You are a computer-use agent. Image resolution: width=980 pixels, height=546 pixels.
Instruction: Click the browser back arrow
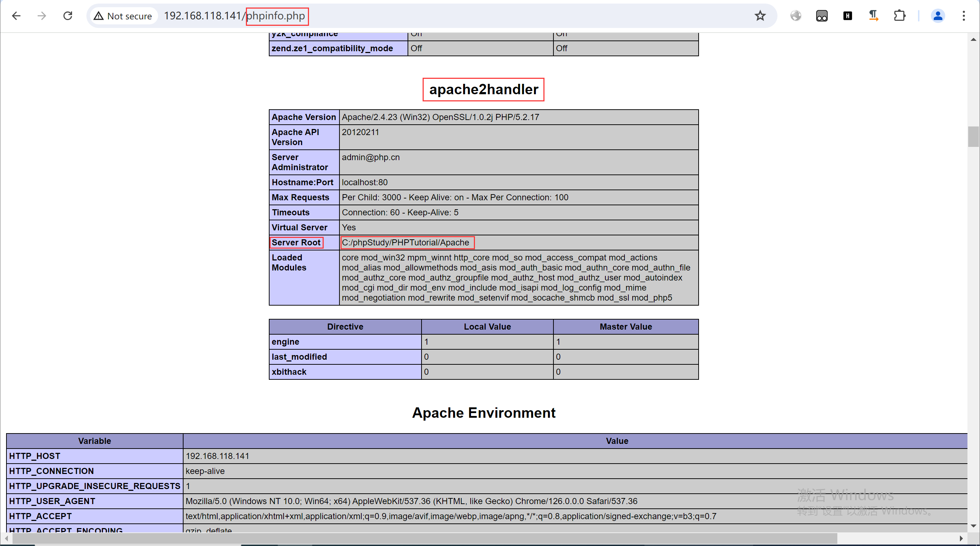(16, 16)
